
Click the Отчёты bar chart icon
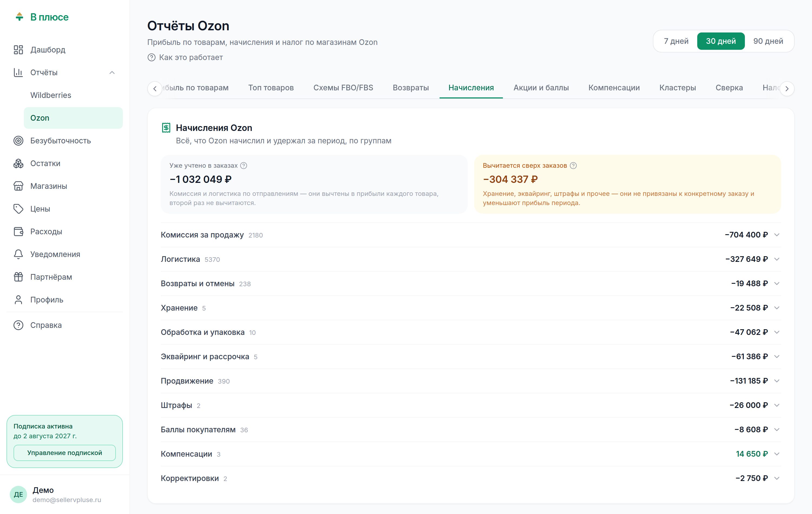click(x=18, y=73)
